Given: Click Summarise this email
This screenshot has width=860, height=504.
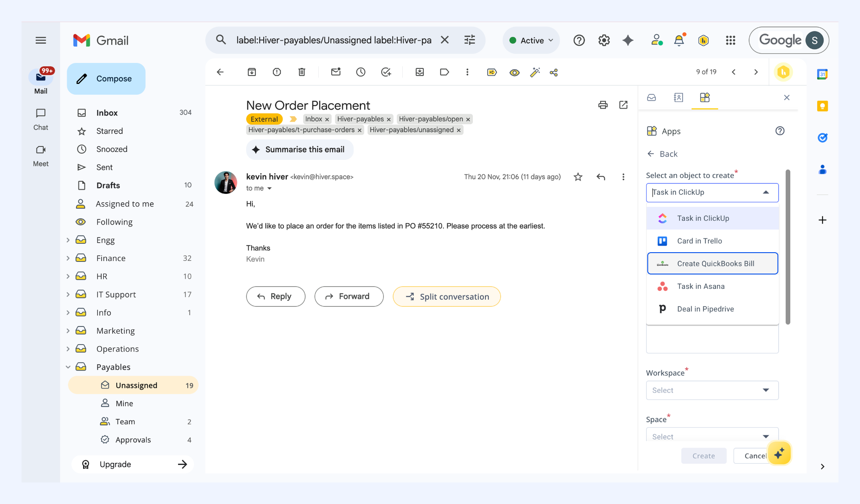Looking at the screenshot, I should pos(300,150).
